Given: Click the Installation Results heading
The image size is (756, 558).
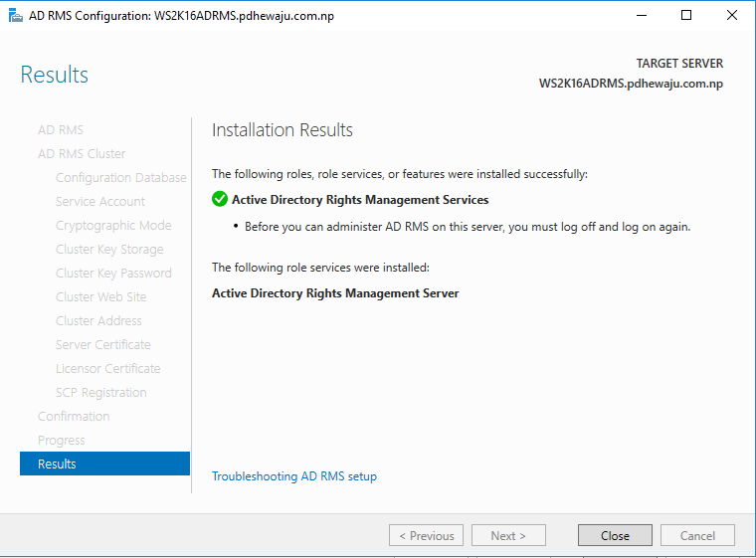Looking at the screenshot, I should coord(283,130).
